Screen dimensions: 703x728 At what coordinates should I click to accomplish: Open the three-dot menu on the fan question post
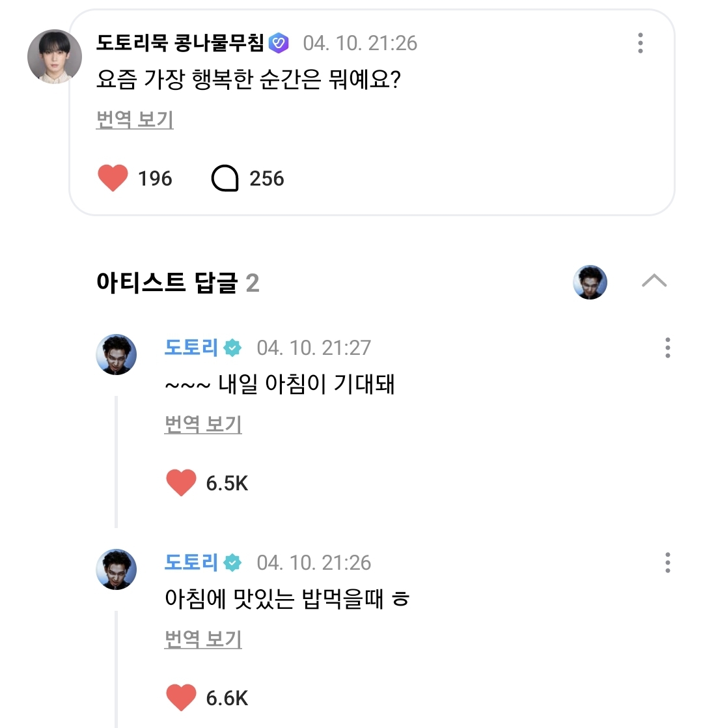tap(641, 43)
